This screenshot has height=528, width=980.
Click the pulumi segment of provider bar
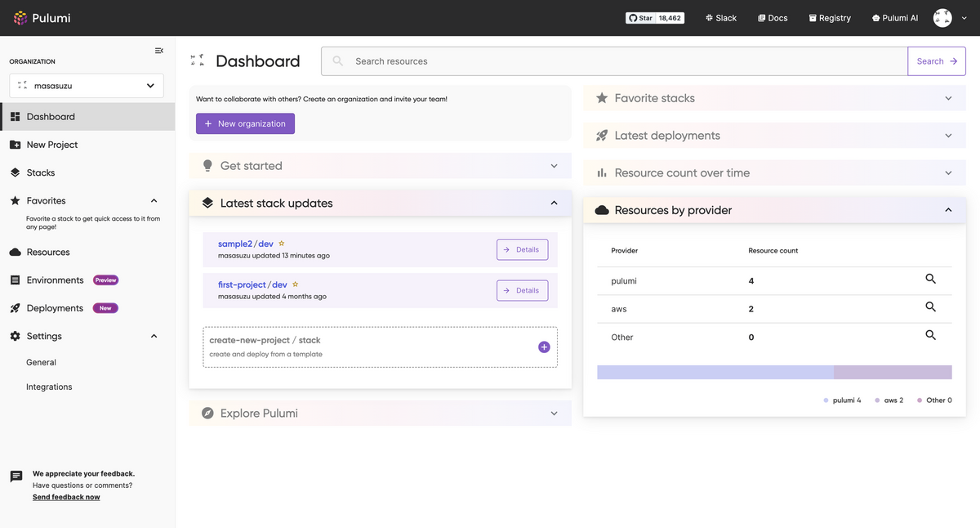(715, 373)
